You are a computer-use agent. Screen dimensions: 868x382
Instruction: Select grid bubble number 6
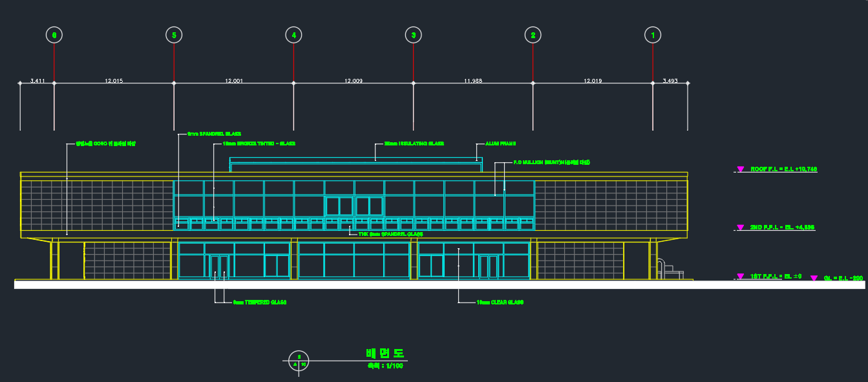[x=54, y=36]
